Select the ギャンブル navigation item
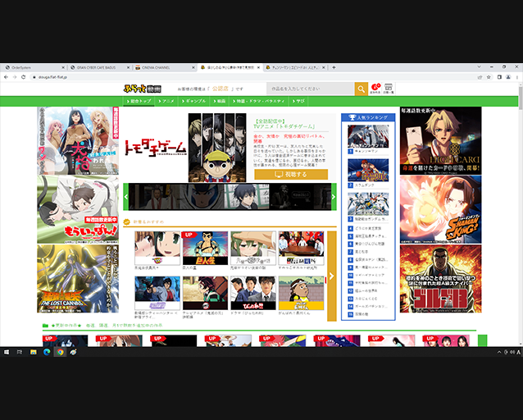523x420 pixels. 193,101
